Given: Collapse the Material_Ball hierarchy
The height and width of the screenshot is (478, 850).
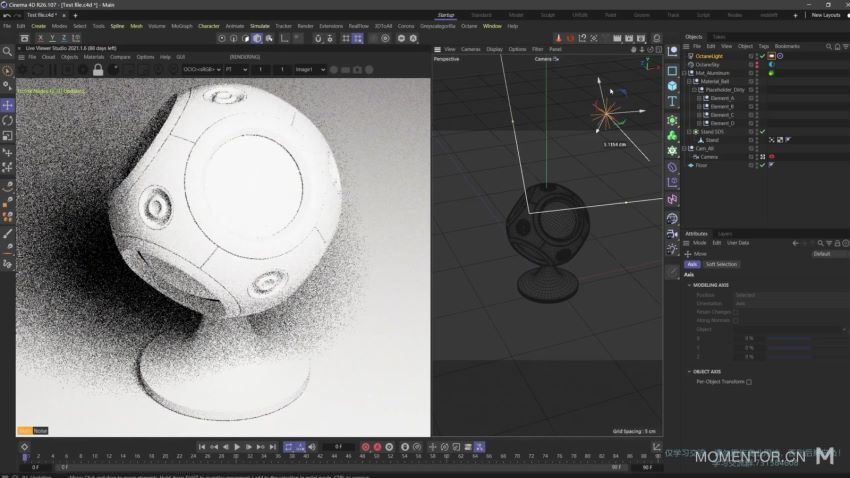Looking at the screenshot, I should (x=689, y=81).
